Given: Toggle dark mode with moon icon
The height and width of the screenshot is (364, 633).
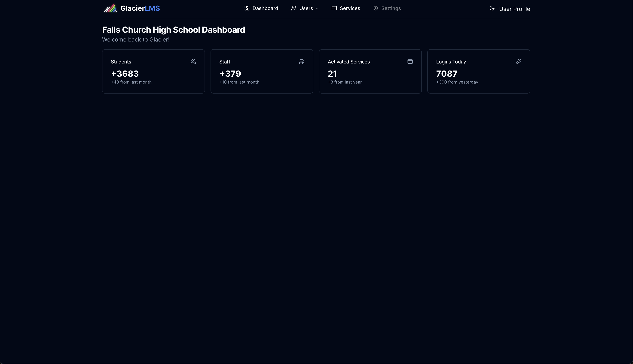Looking at the screenshot, I should pos(492,8).
